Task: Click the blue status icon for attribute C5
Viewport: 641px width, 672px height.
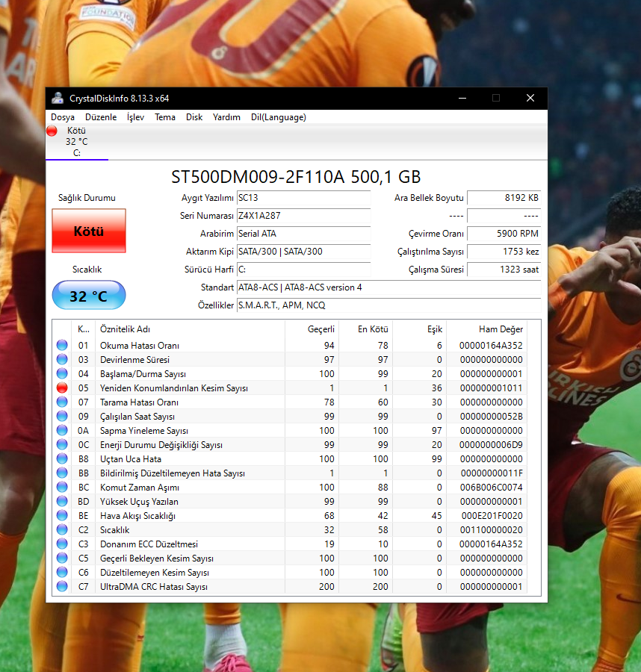Action: coord(62,558)
